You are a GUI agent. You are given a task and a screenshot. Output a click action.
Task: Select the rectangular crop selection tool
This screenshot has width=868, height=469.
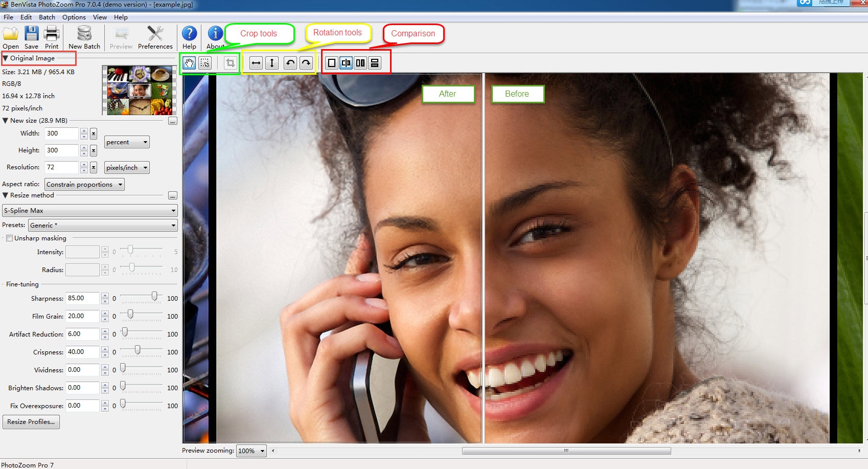[x=204, y=62]
